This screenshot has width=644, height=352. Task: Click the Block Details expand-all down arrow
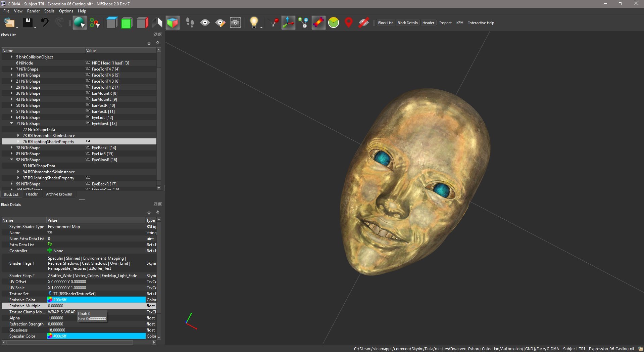[x=149, y=213]
